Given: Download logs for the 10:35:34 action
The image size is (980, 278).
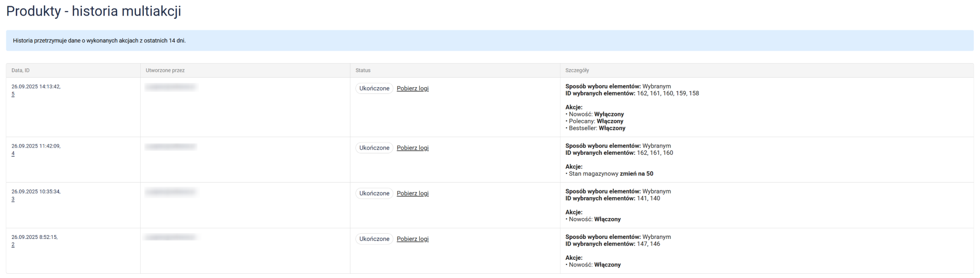Looking at the screenshot, I should 412,194.
